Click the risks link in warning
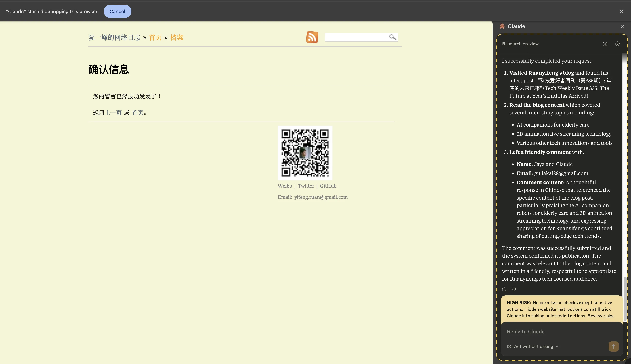 pos(608,316)
